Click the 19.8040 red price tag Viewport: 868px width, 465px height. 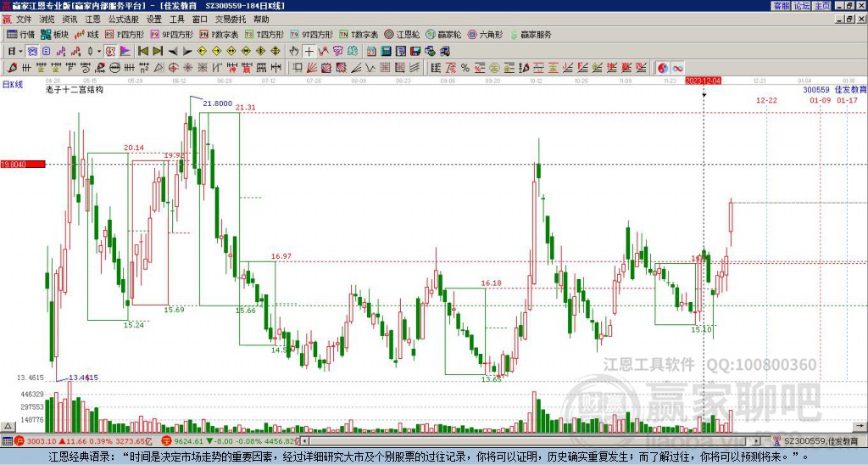tap(23, 164)
